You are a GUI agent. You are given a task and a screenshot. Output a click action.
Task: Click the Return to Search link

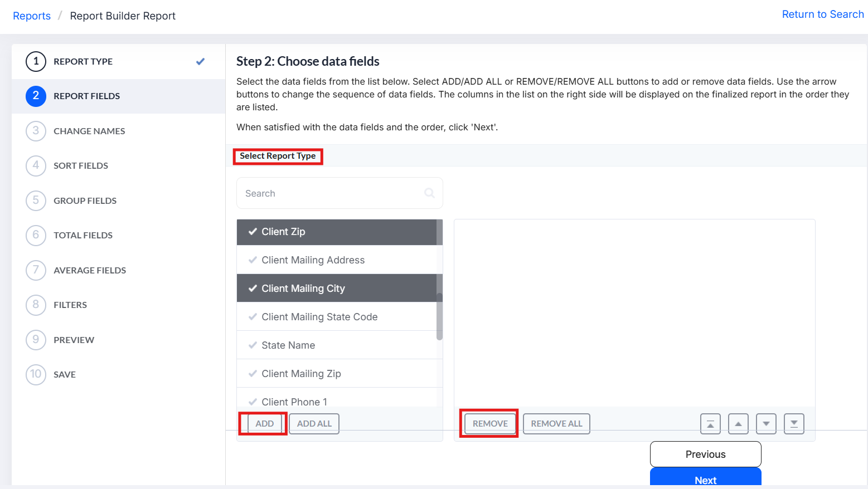coord(823,14)
